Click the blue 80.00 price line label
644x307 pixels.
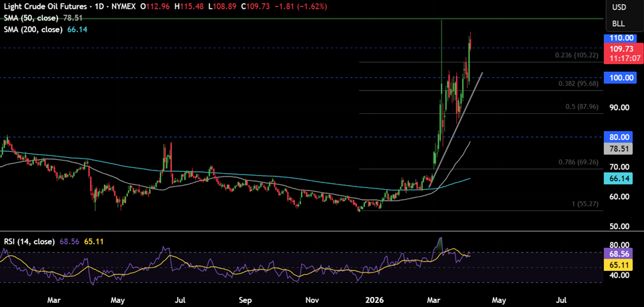click(617, 137)
